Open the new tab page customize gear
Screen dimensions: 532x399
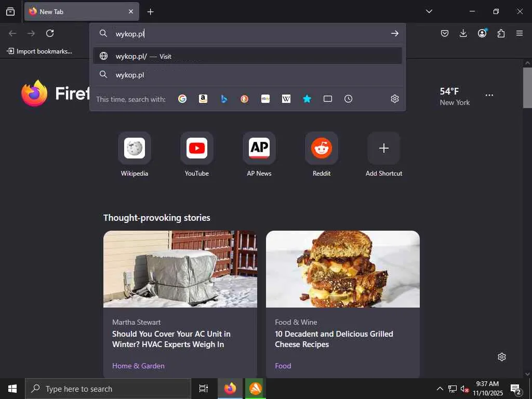click(x=502, y=357)
